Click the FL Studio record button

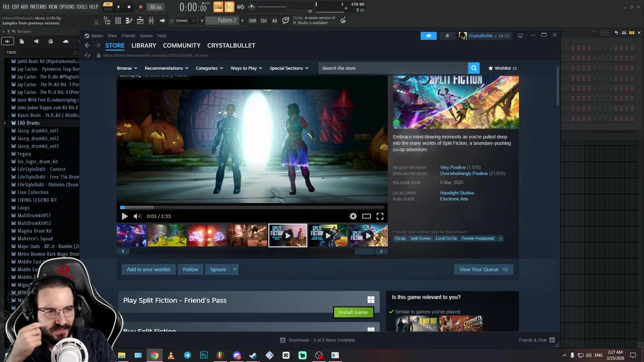pos(140,7)
